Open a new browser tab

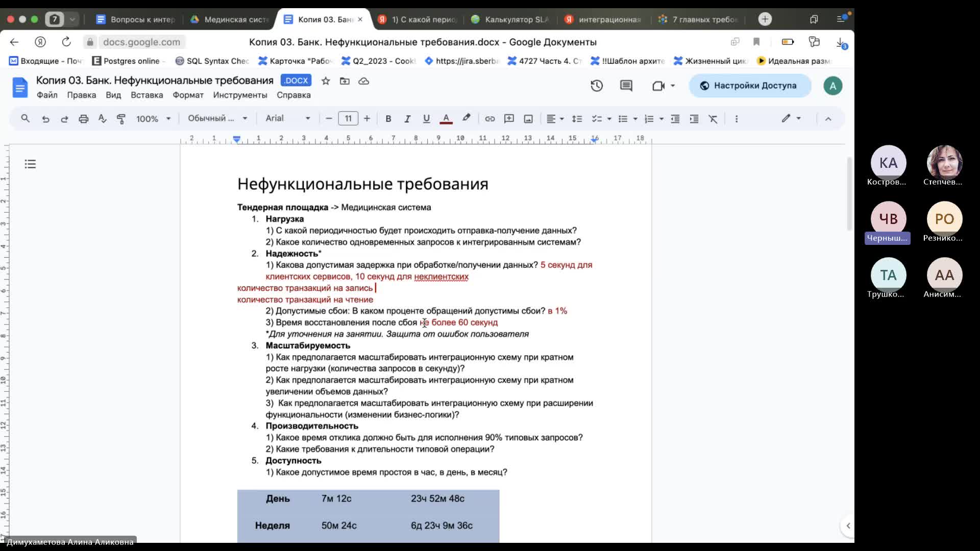[x=765, y=19]
